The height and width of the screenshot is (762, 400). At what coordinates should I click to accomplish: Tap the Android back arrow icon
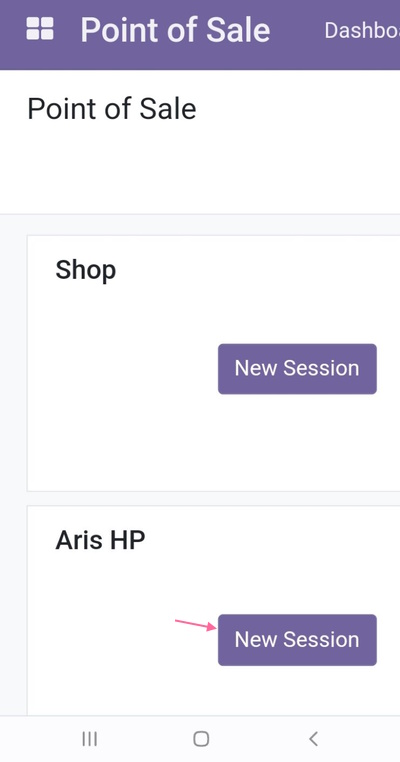tap(313, 739)
